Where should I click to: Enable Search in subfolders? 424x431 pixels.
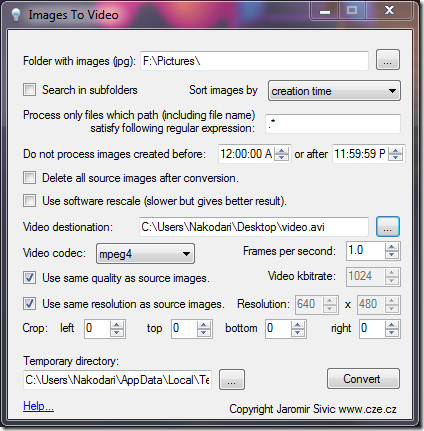(29, 90)
